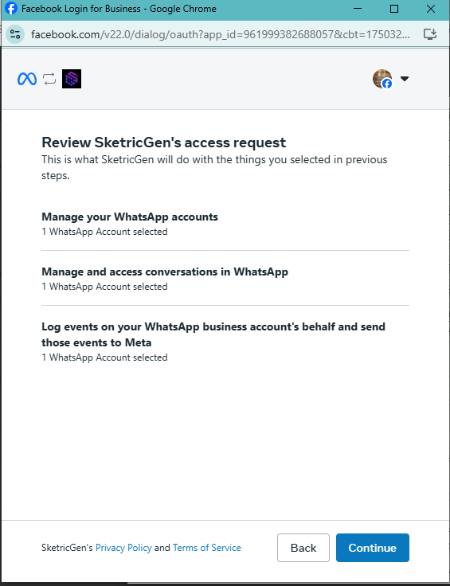The width and height of the screenshot is (450, 586).
Task: Click '1 WhatsApp Account selected' under Log events
Action: pos(104,358)
